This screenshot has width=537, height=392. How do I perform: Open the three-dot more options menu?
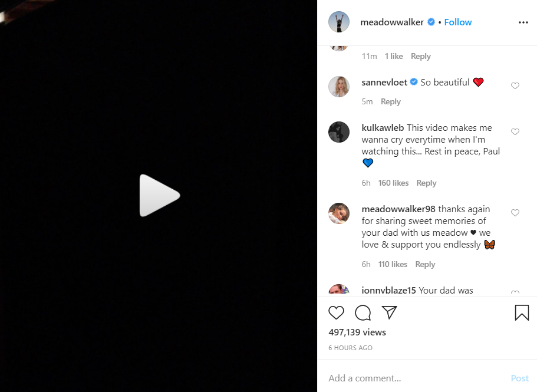523,22
